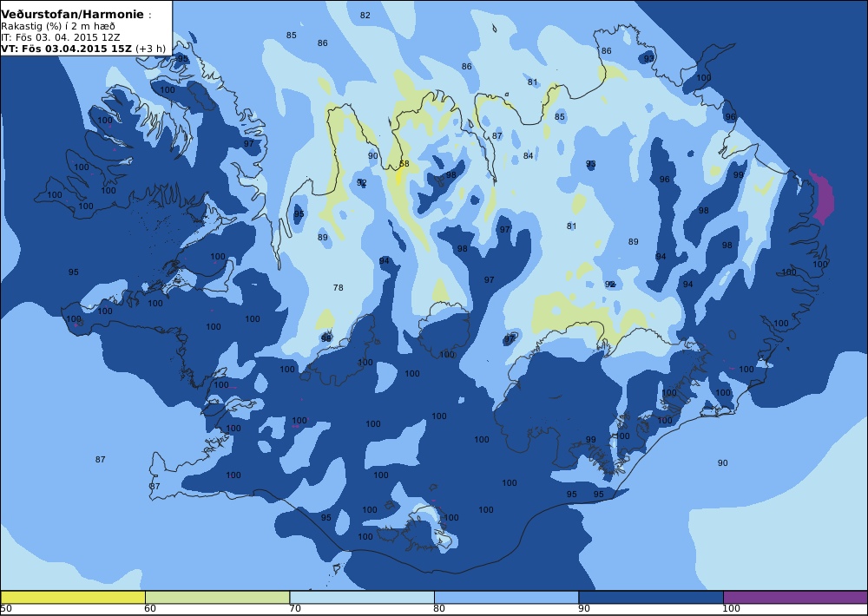Click the yellow 50–60 legend swatch
Screen dimensions: 868x616
(x=73, y=597)
